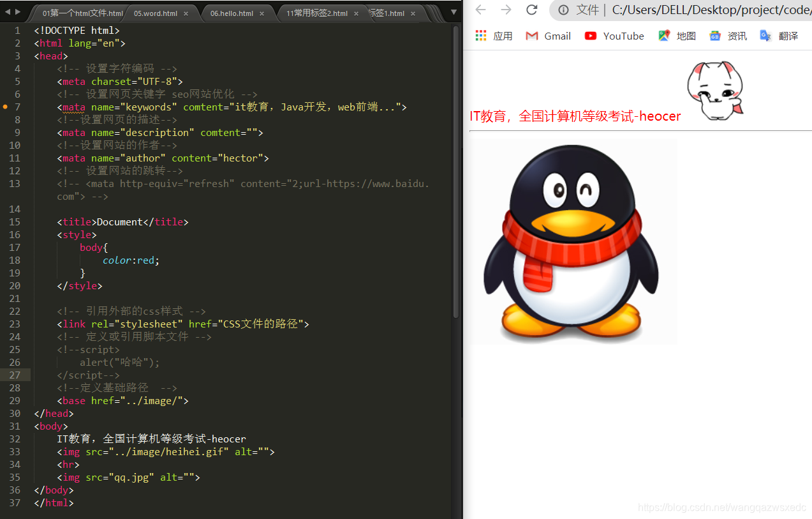Viewport: 812px width, 519px height.
Task: Go to previous tab with left arrow
Action: click(8, 11)
